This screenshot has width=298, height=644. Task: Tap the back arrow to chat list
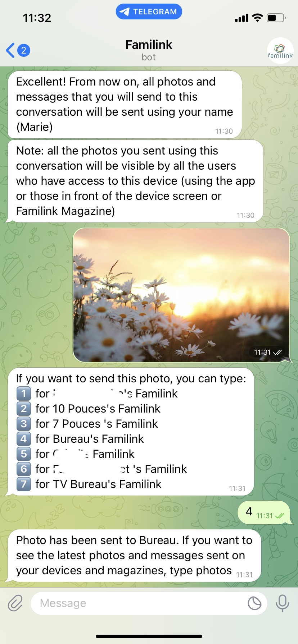10,50
